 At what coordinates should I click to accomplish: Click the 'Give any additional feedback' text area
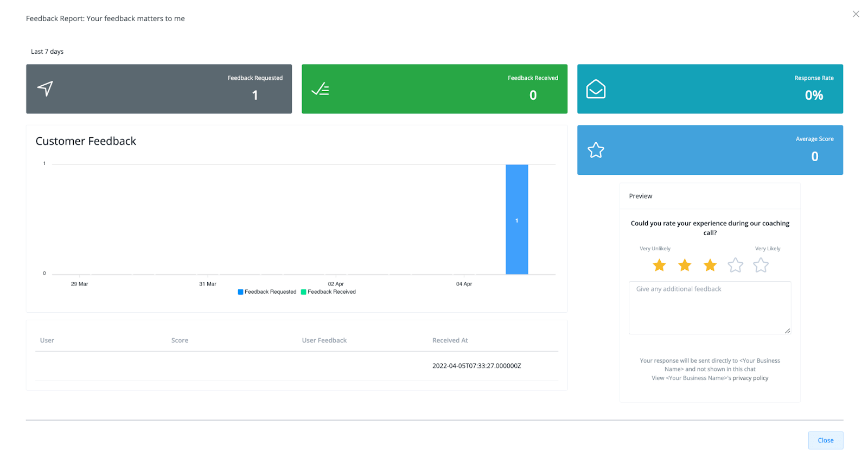(x=710, y=308)
